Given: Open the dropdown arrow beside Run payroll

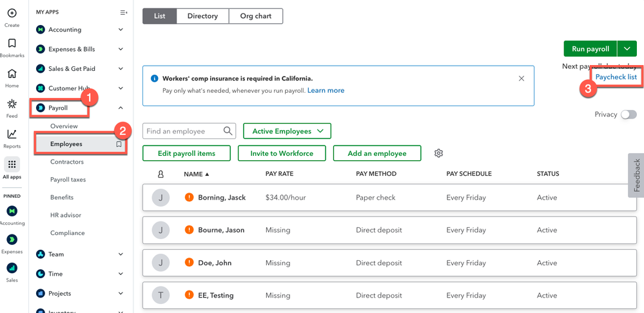Looking at the screenshot, I should click(x=627, y=49).
